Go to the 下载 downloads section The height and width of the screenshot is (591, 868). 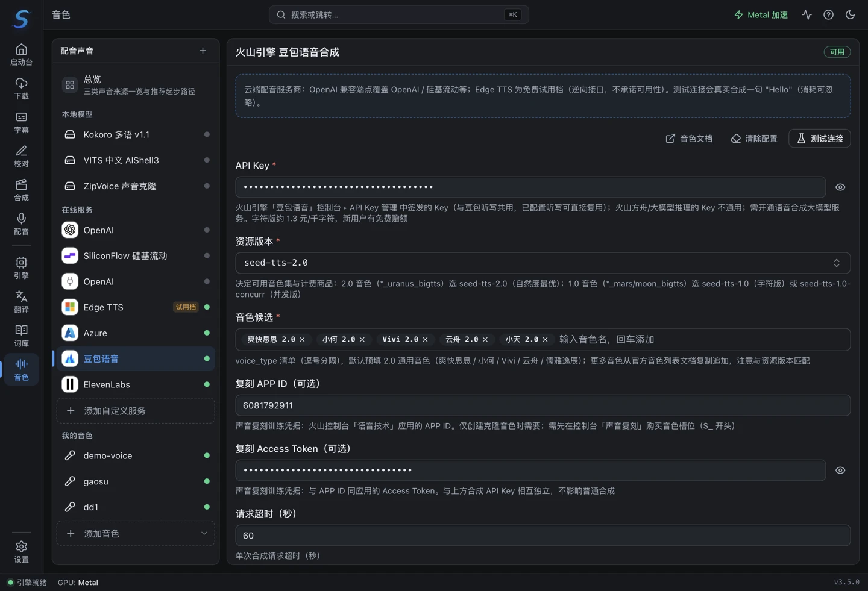[x=22, y=89]
